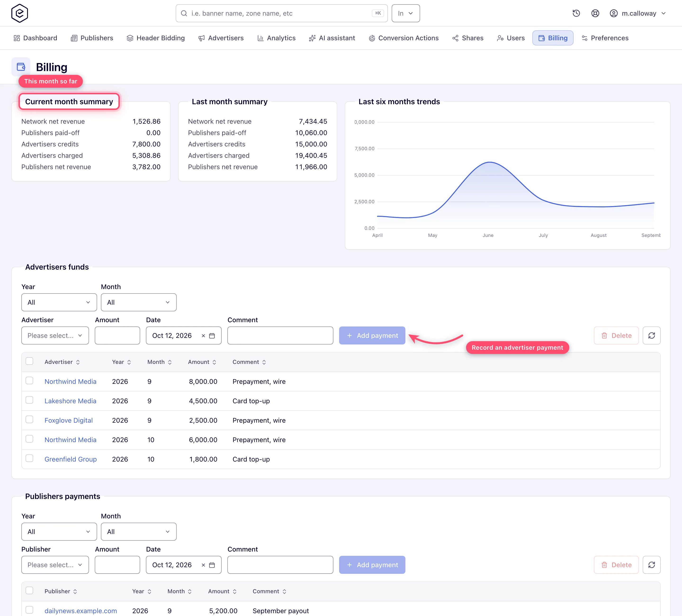
Task: Sort Advertisers funds by Month column
Action: 159,362
